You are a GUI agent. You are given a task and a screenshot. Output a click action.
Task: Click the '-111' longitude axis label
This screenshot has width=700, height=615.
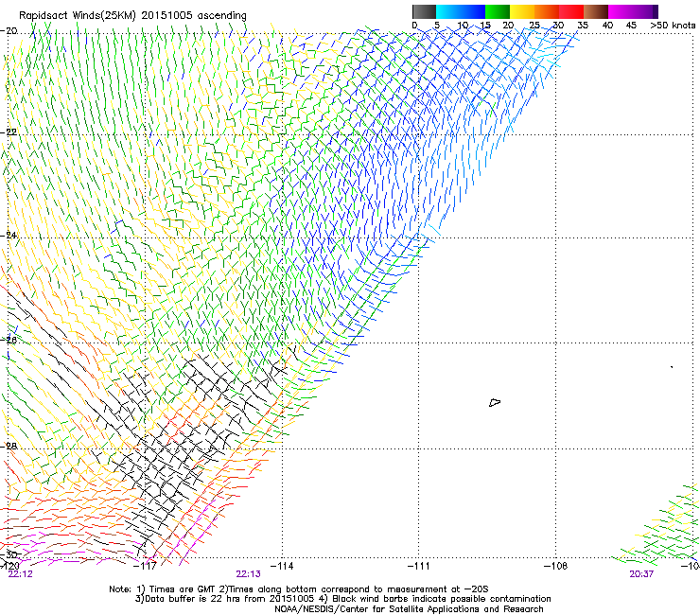coord(418,566)
